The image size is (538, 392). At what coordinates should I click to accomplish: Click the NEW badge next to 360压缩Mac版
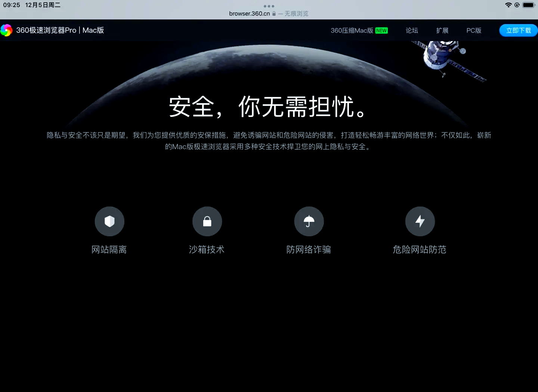(x=381, y=31)
